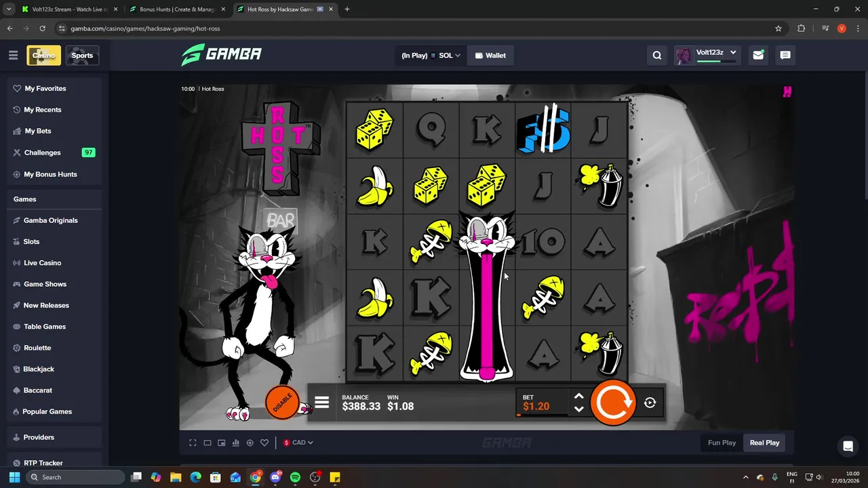868x488 pixels.
Task: Switch game to theatre mode
Action: click(x=208, y=443)
